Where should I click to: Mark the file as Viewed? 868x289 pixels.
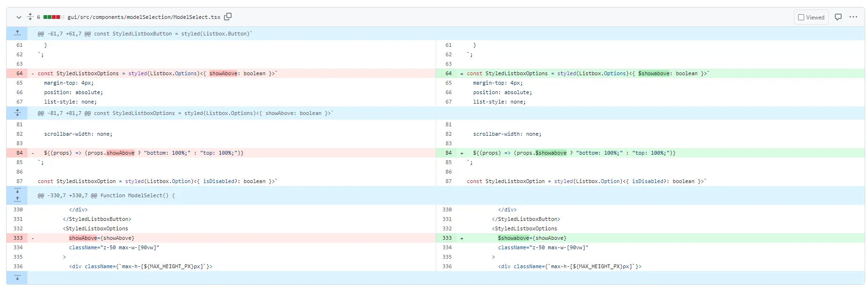811,17
